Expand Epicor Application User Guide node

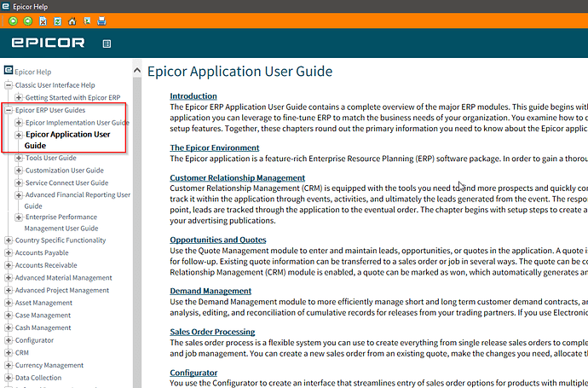(x=19, y=135)
